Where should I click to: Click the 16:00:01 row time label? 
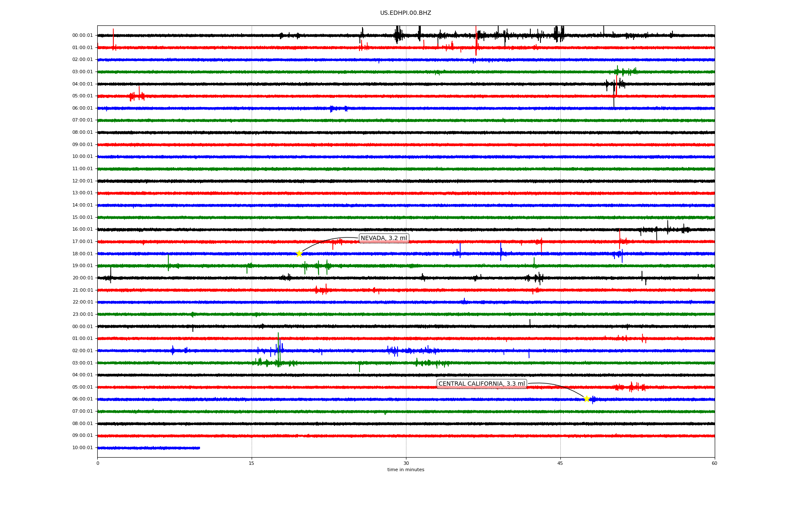point(82,229)
